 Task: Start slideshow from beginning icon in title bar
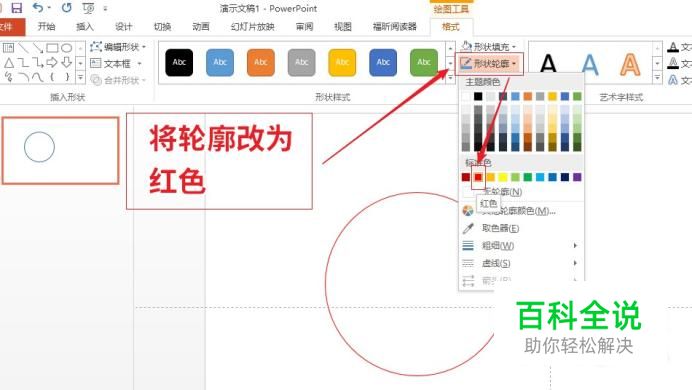pos(88,8)
